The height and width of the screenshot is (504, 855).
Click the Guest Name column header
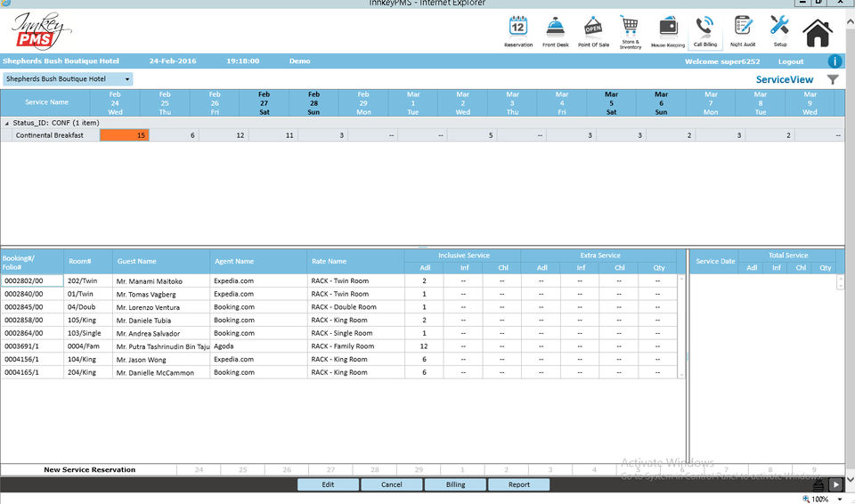(161, 261)
